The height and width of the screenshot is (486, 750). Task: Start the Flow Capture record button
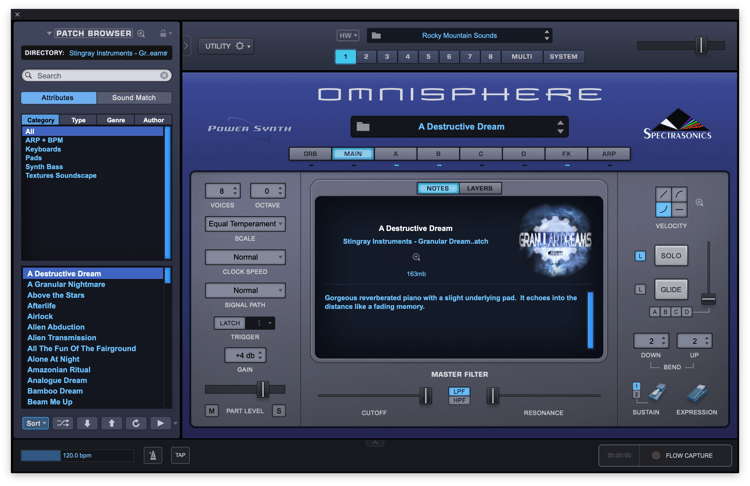(656, 455)
